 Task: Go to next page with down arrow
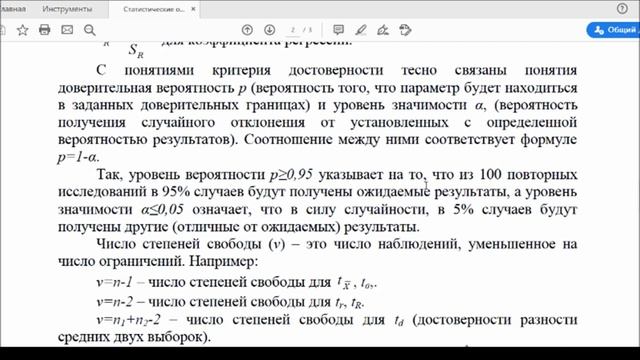click(x=269, y=30)
